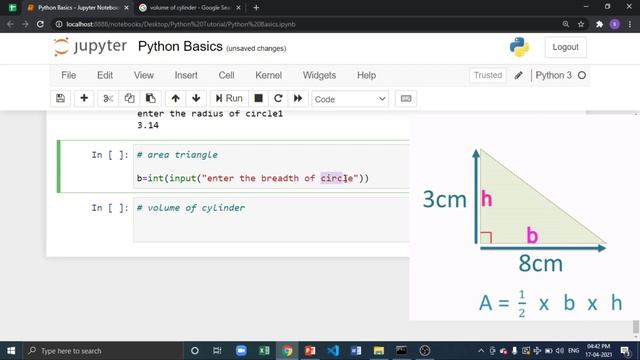The image size is (640, 360).
Task: Open the Chrome profile avatar
Action: [x=615, y=24]
